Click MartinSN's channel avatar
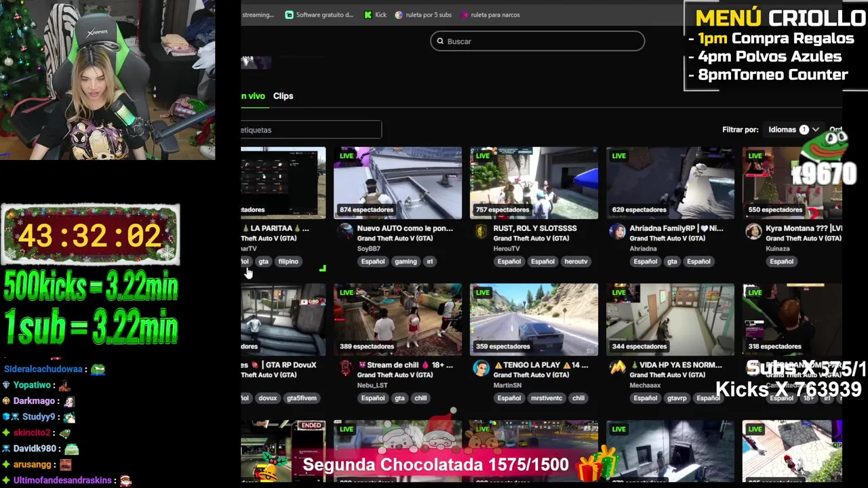Image resolution: width=868 pixels, height=488 pixels. click(481, 369)
